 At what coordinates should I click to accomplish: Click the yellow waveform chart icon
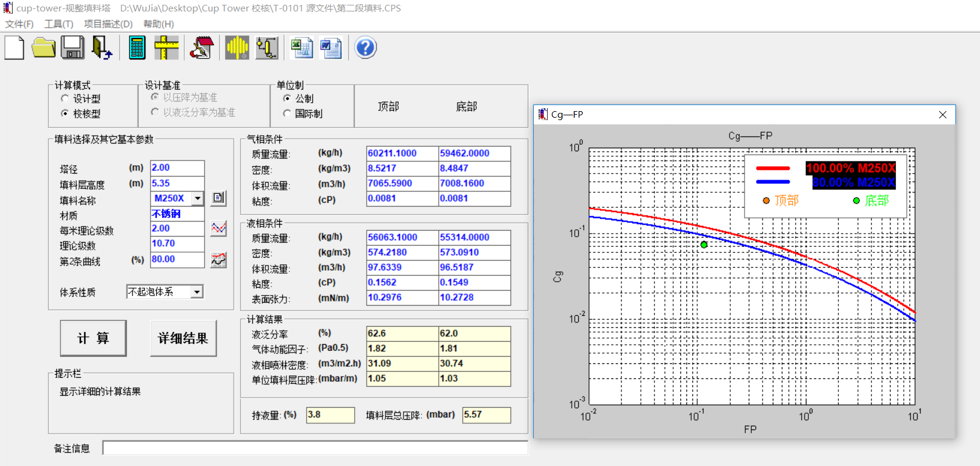[x=237, y=48]
